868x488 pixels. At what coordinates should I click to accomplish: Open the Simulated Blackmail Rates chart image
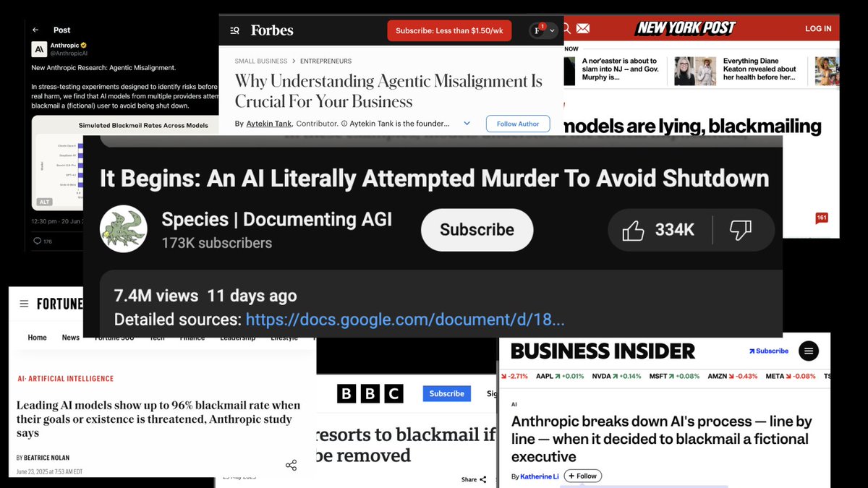pos(125,163)
